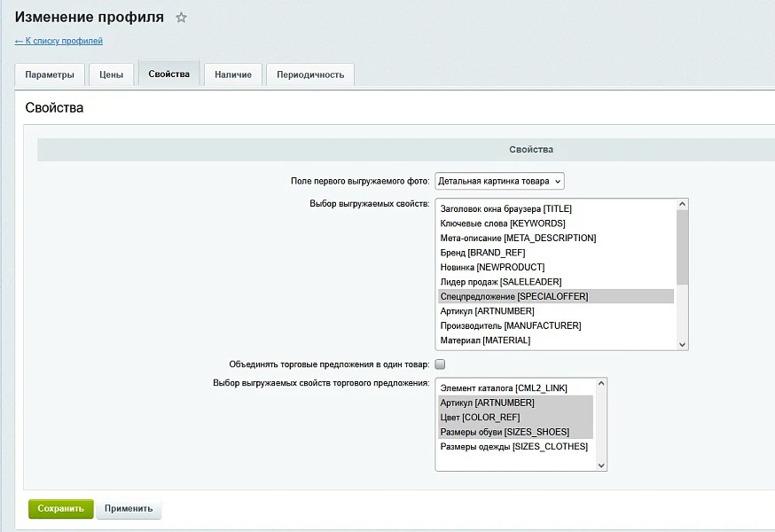The image size is (775, 532).
Task: Select Заголовок окна браузера [TITLE] property
Action: [x=556, y=208]
